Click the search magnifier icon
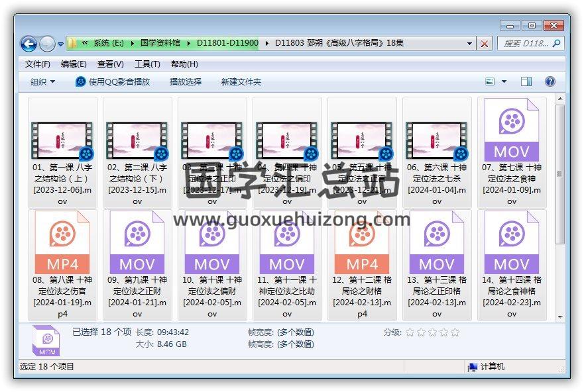This screenshot has width=584, height=392. (x=556, y=44)
